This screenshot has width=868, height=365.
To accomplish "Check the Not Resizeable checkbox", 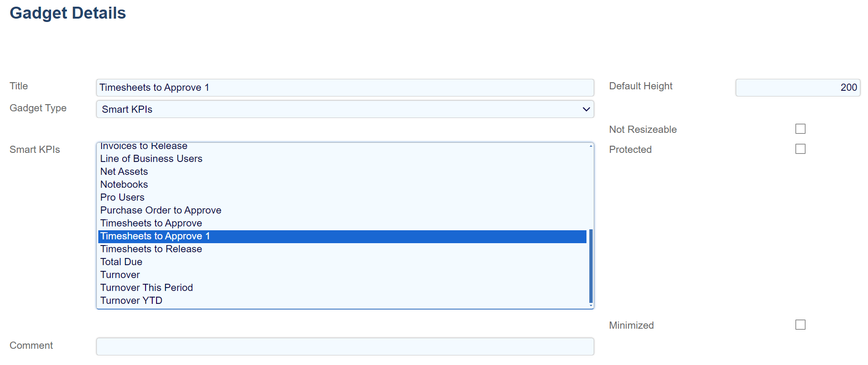I will [800, 129].
